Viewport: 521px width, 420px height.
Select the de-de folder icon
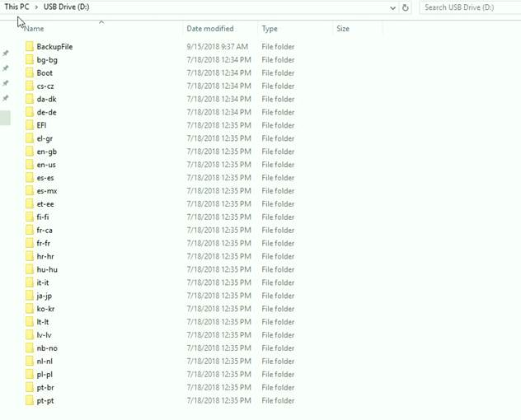(x=30, y=112)
